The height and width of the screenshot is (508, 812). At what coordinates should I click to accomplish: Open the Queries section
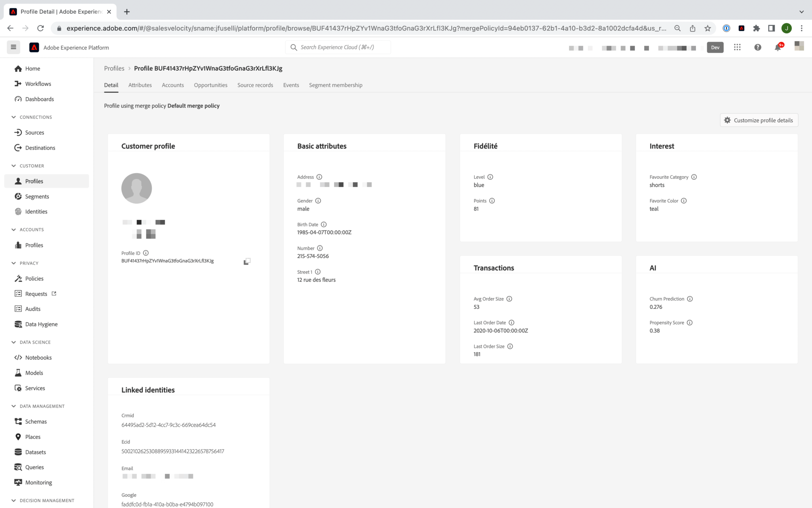point(34,467)
